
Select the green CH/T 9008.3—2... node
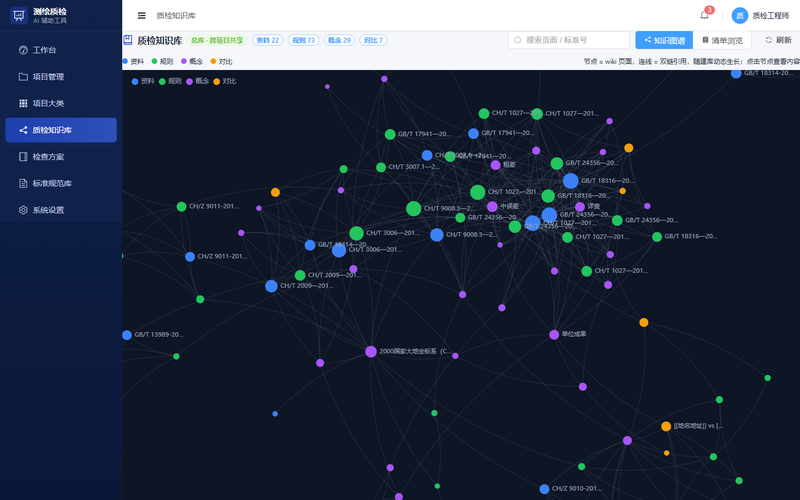click(x=413, y=209)
